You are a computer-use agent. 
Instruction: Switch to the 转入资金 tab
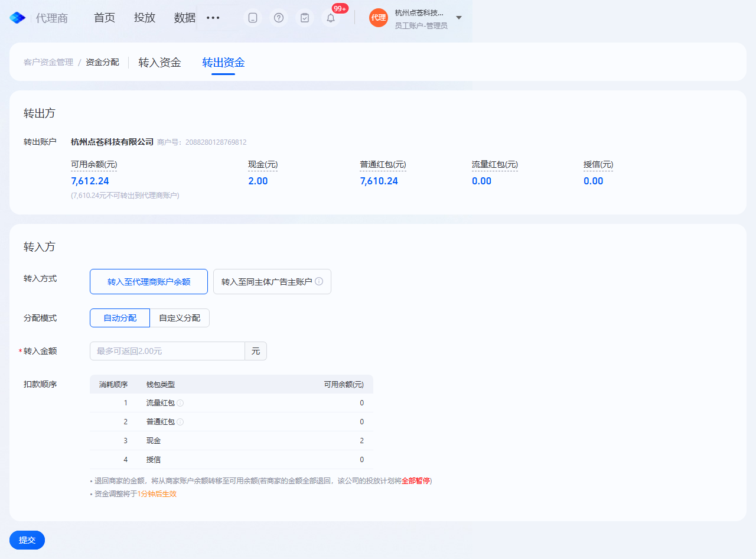click(x=159, y=62)
